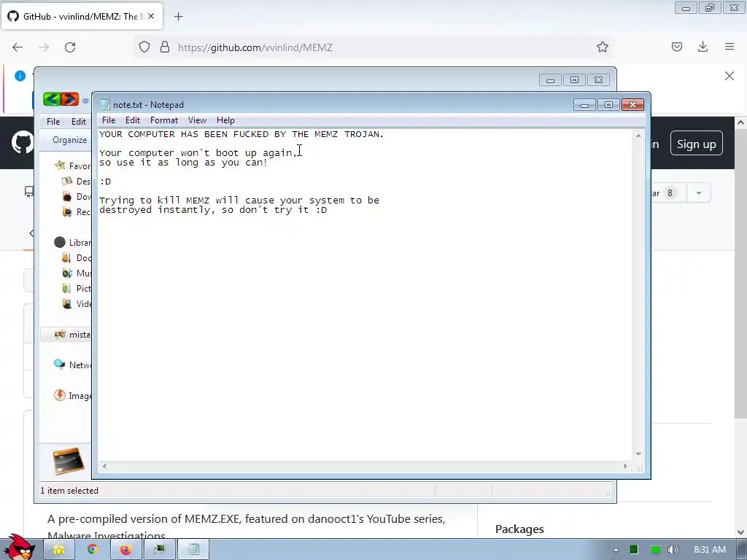
Task: Open Downloads in Explorer favorites
Action: pos(76,197)
